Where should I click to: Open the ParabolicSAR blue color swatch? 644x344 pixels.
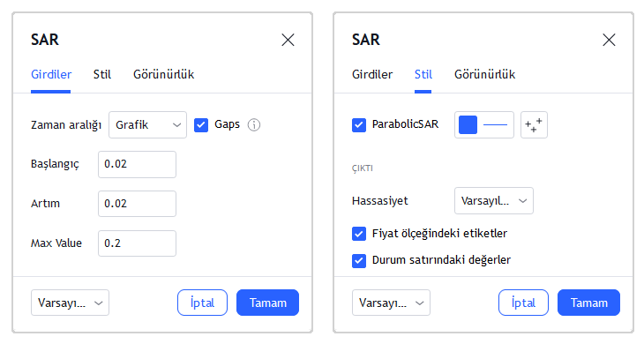[468, 124]
